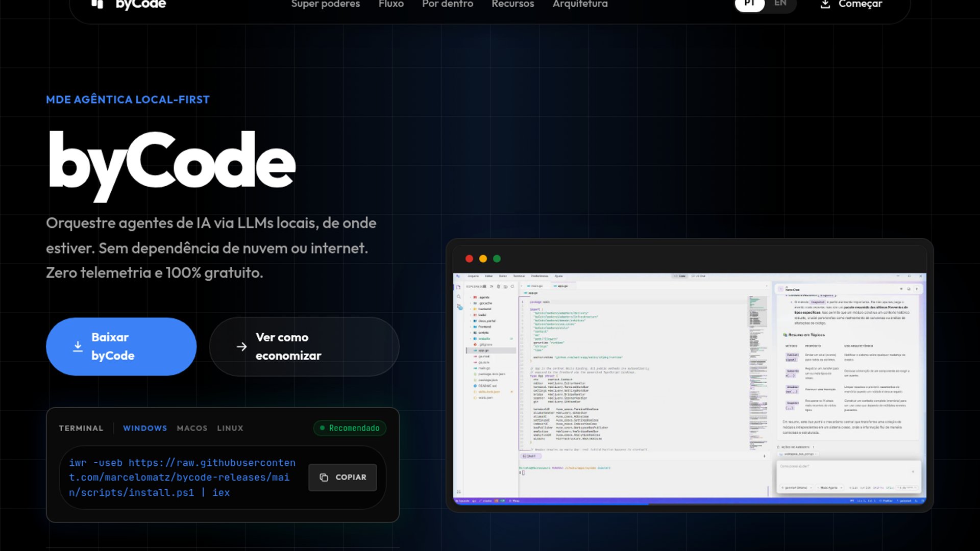The width and height of the screenshot is (980, 551).
Task: Open the IDE screenshot preview
Action: [x=690, y=388]
